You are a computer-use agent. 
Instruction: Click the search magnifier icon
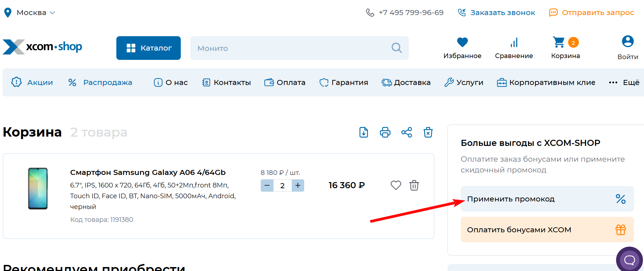[396, 48]
